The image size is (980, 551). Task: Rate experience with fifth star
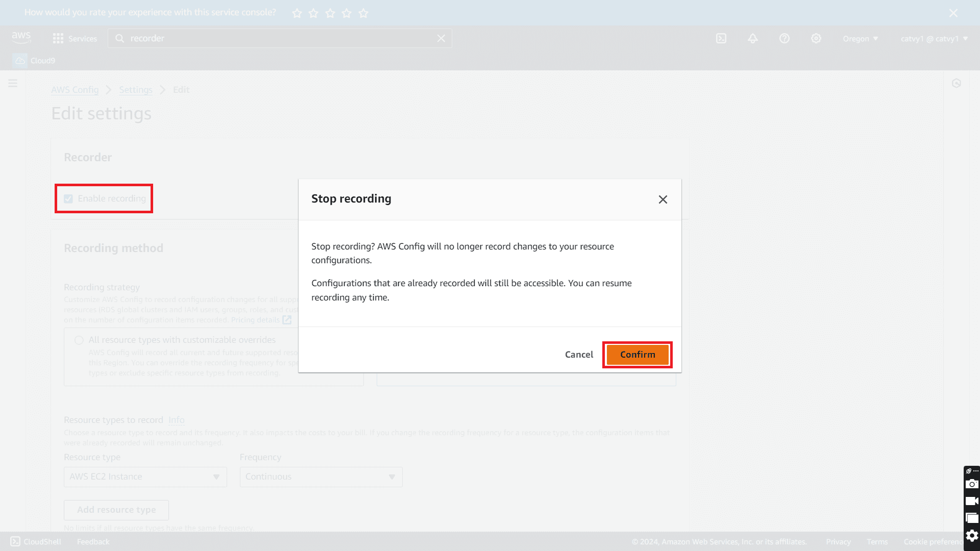pyautogui.click(x=363, y=13)
